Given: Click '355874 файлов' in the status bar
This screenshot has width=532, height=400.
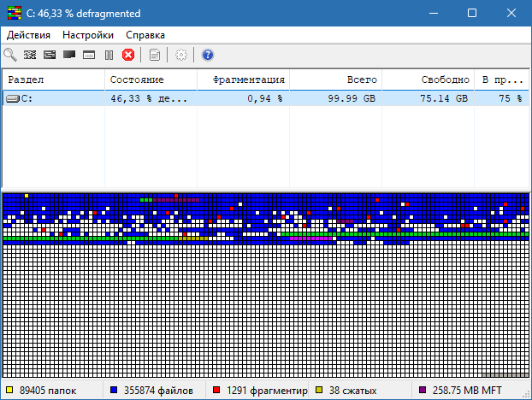Looking at the screenshot, I should pyautogui.click(x=158, y=391).
